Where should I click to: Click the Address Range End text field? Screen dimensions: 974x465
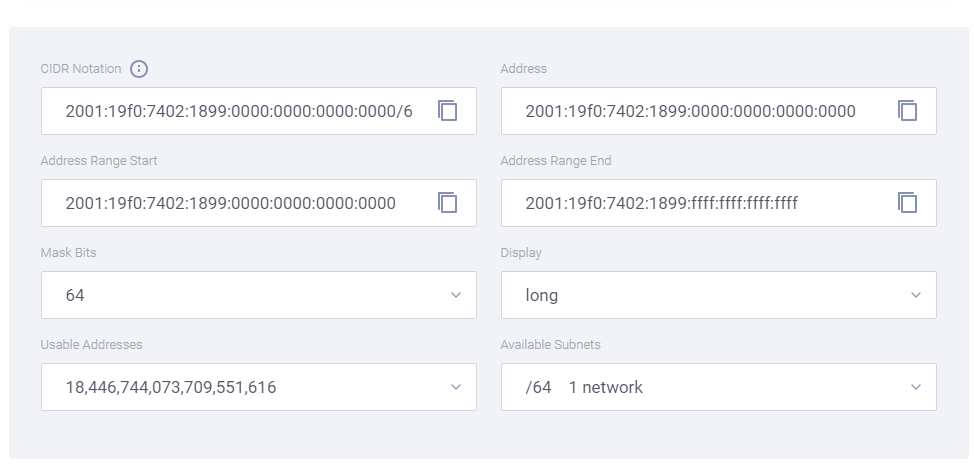[x=690, y=203]
